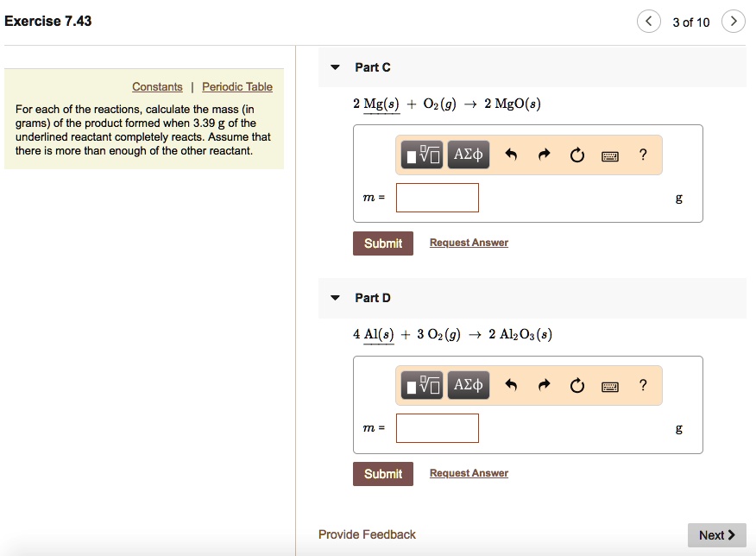756x556 pixels.
Task: Open the keyboard icon in Part D toolbar
Action: [x=610, y=385]
